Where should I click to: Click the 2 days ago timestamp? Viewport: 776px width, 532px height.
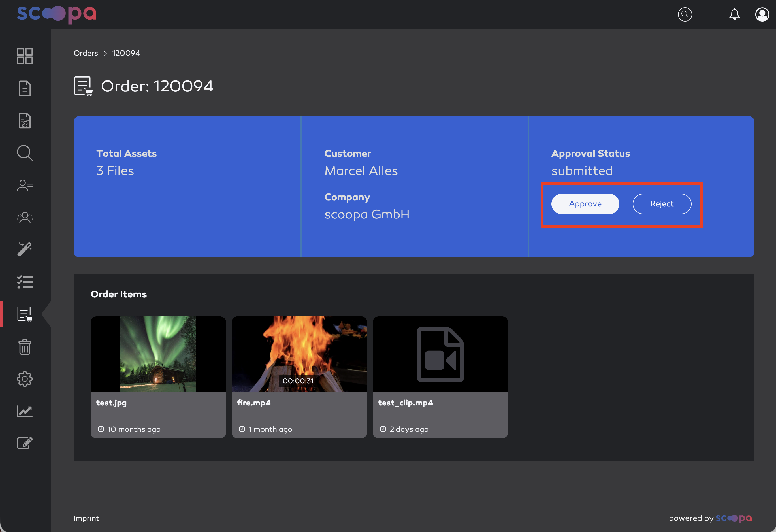[x=409, y=429]
